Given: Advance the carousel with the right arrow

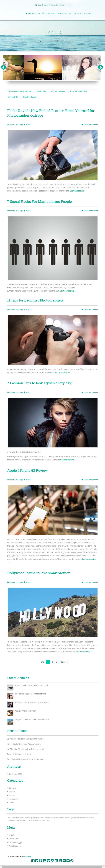Looking at the screenshot, I should click(100, 67).
